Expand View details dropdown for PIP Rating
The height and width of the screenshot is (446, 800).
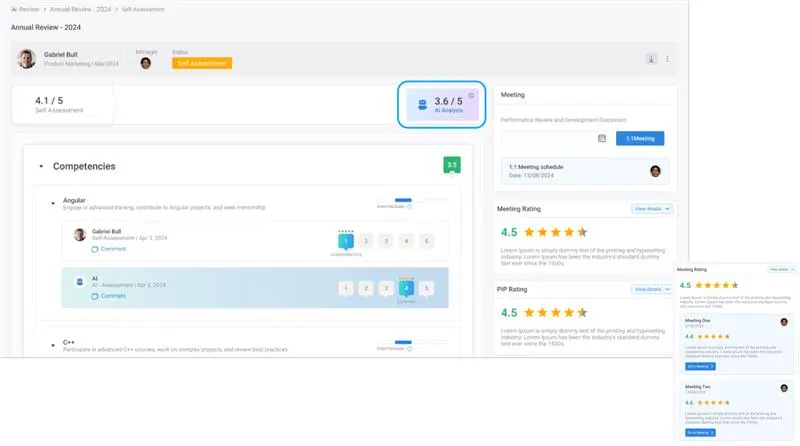point(652,289)
